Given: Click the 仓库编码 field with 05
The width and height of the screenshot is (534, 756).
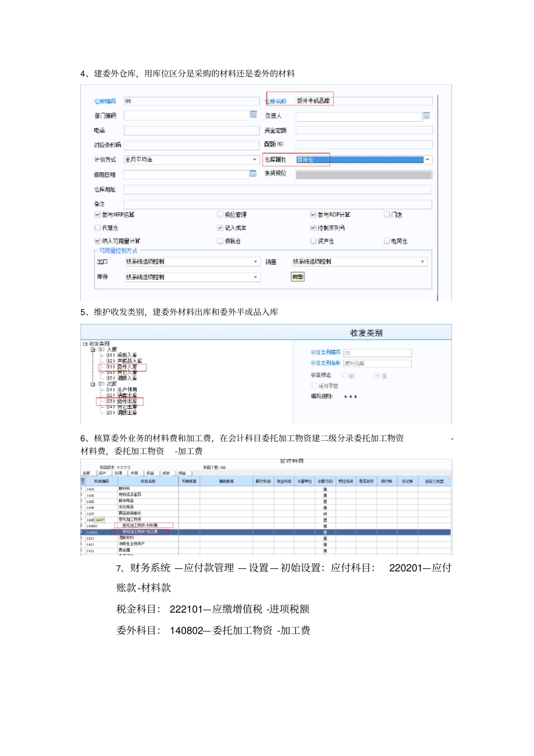Looking at the screenshot, I should 191,101.
